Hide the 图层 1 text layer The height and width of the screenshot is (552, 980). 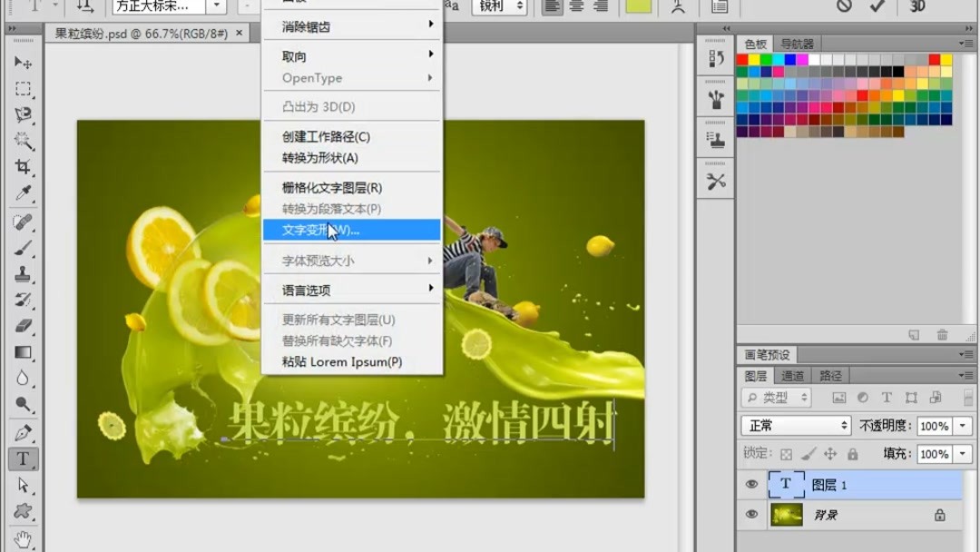[x=751, y=484]
